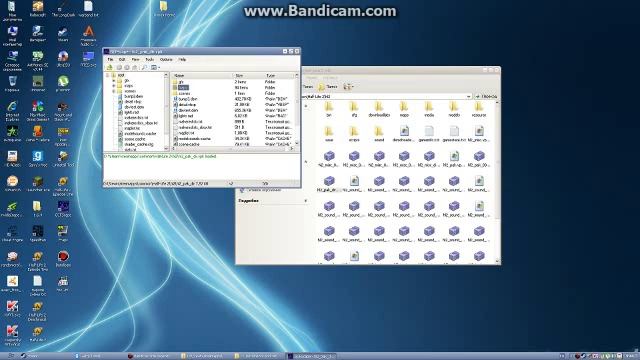Select the hl2_pak_dir VPK file in Explorer
This screenshot has height=360, width=640.
click(x=329, y=184)
